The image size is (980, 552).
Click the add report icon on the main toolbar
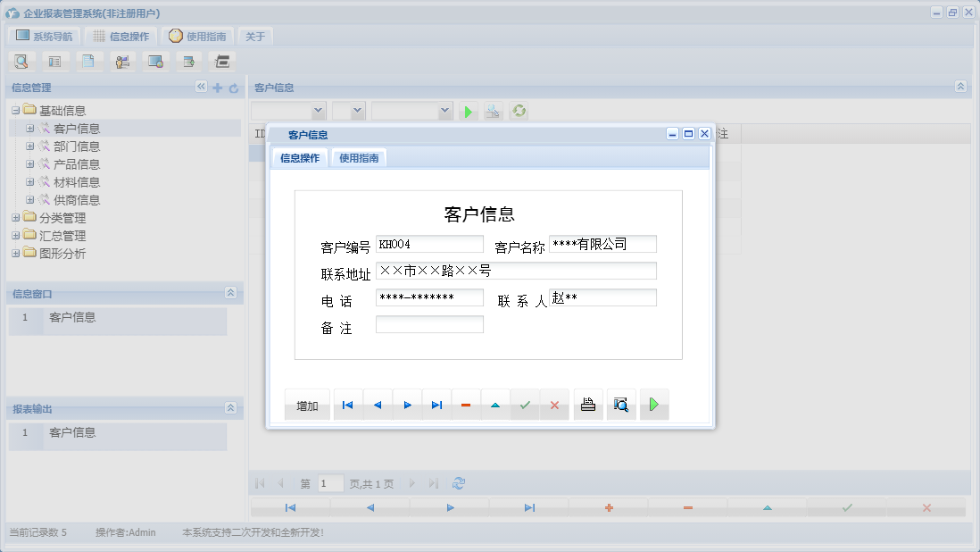click(x=188, y=61)
